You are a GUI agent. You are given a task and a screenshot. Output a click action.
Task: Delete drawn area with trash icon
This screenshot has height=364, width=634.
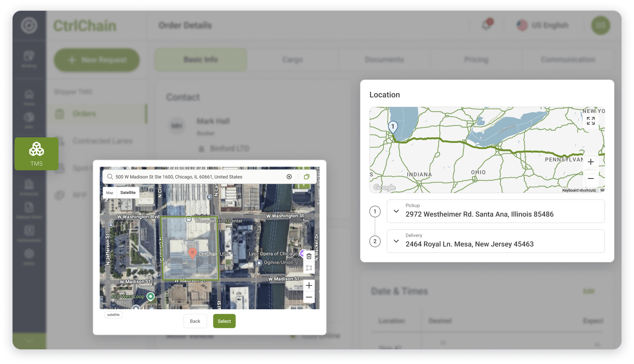point(309,256)
